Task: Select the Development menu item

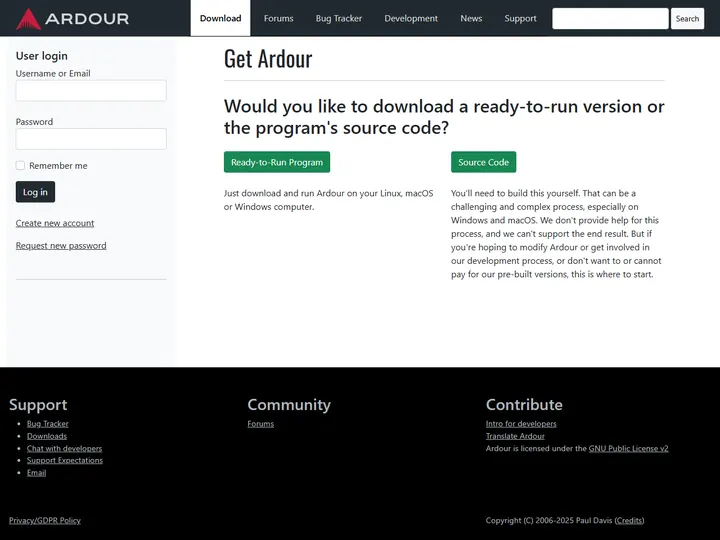Action: click(411, 18)
